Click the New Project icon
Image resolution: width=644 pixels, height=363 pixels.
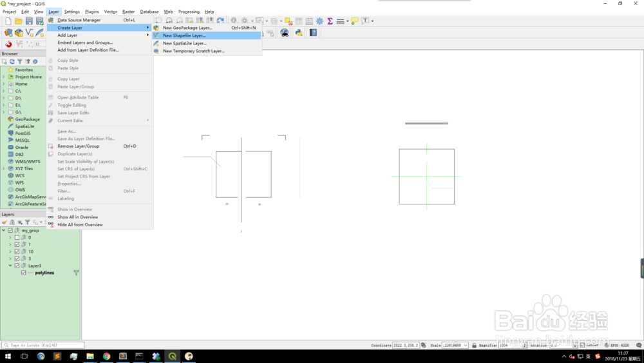8,21
